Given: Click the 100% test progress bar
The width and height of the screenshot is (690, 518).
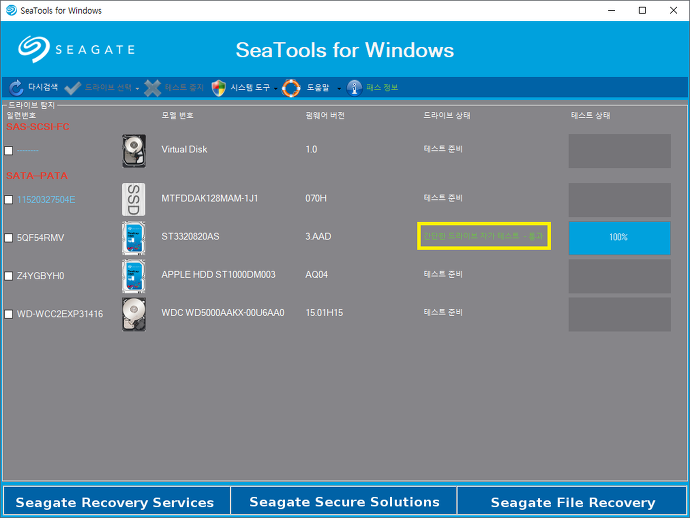Looking at the screenshot, I should [x=620, y=238].
